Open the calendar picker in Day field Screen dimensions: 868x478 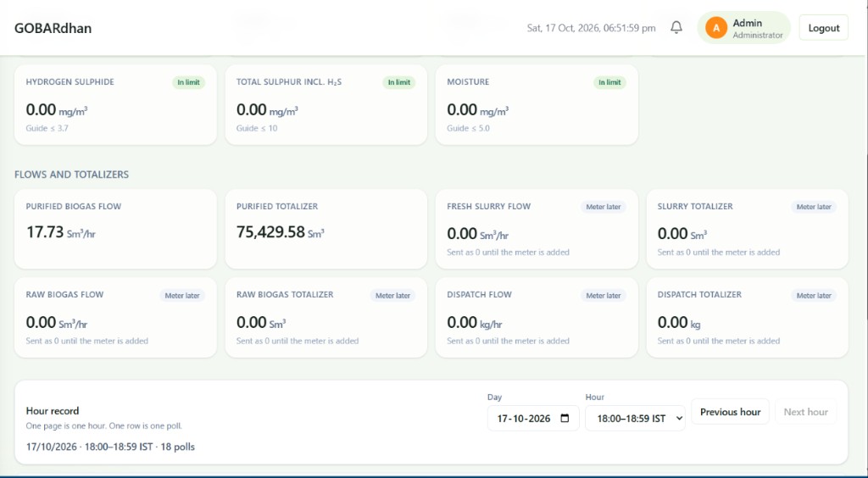(565, 419)
